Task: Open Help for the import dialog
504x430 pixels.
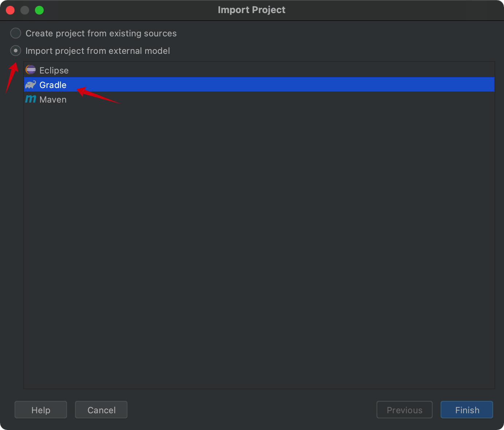Action: (41, 410)
